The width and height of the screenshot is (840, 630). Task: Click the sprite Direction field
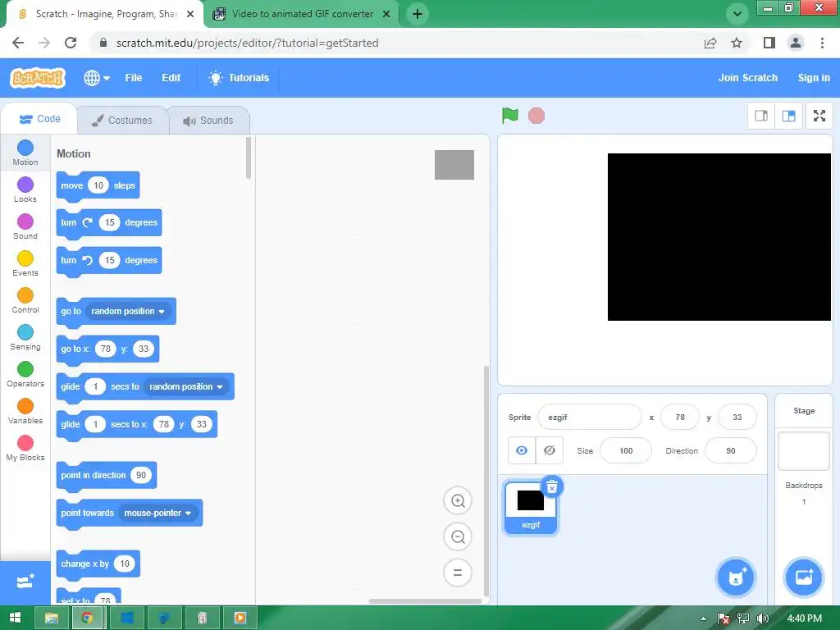pyautogui.click(x=731, y=450)
